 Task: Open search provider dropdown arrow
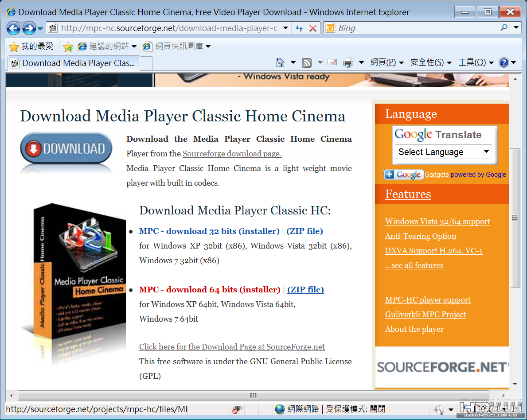[x=516, y=28]
